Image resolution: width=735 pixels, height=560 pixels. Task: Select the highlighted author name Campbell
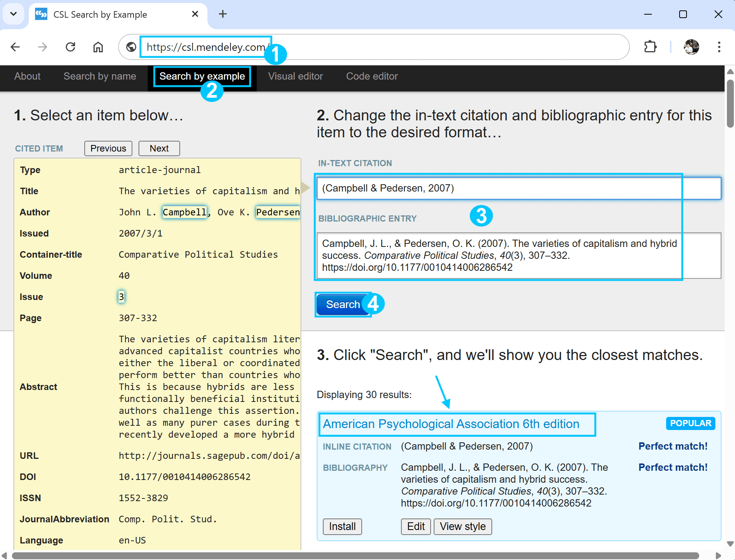click(184, 212)
